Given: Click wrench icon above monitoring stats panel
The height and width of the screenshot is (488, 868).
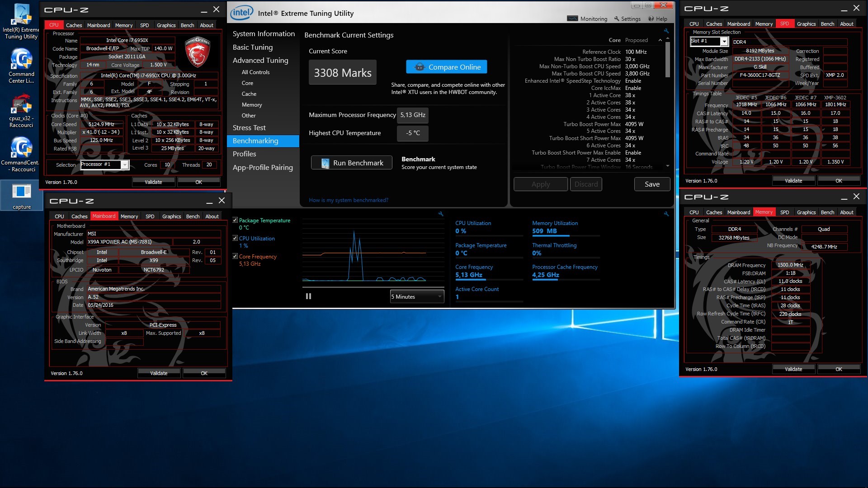Looking at the screenshot, I should click(x=666, y=214).
